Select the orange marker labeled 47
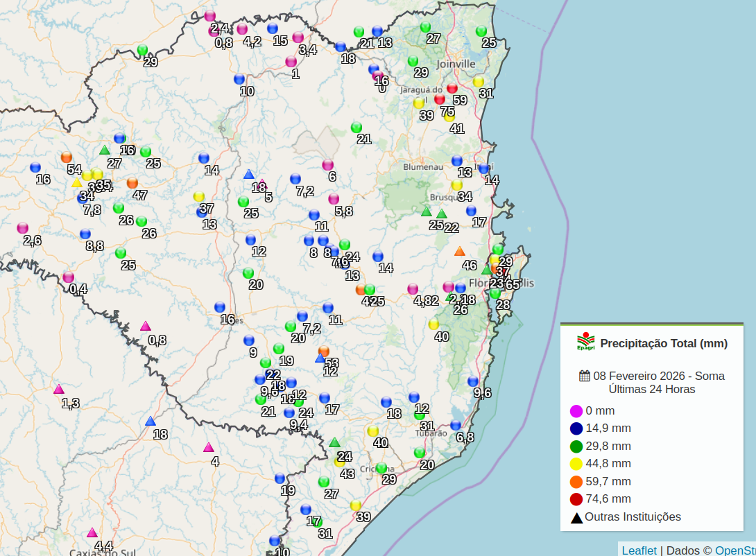The height and width of the screenshot is (556, 756). coord(132,183)
